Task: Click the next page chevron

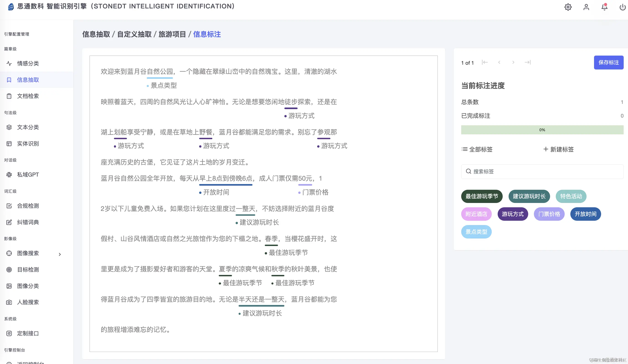Action: coord(513,62)
